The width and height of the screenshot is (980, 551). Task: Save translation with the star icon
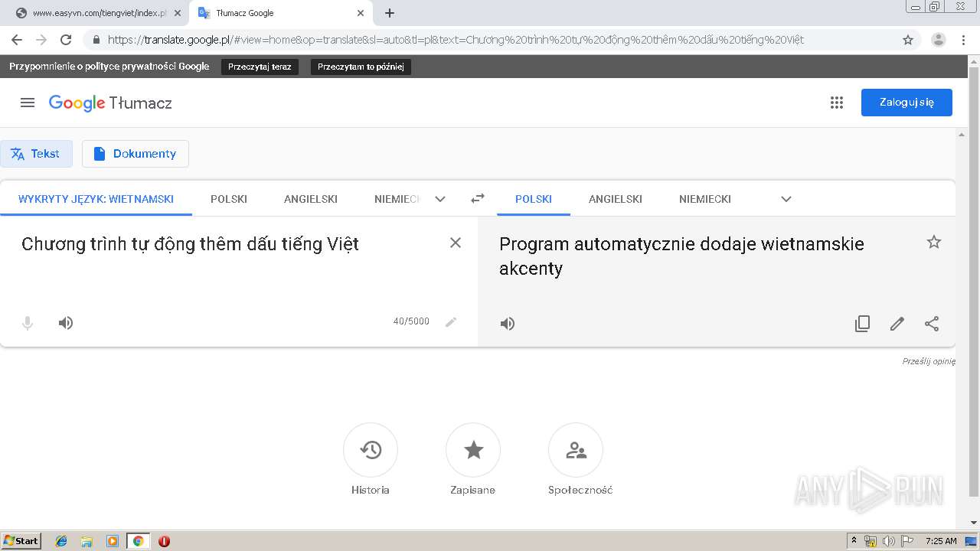pos(933,242)
